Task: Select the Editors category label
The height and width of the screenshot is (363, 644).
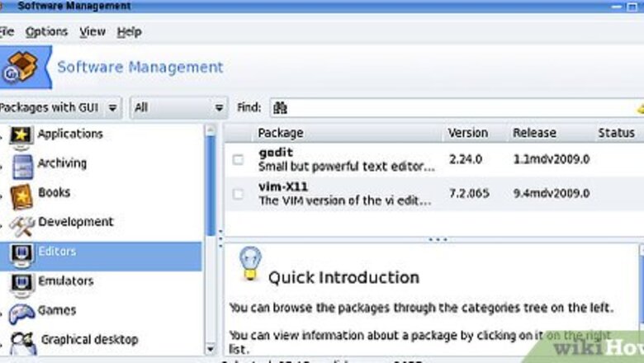Action: tap(57, 251)
